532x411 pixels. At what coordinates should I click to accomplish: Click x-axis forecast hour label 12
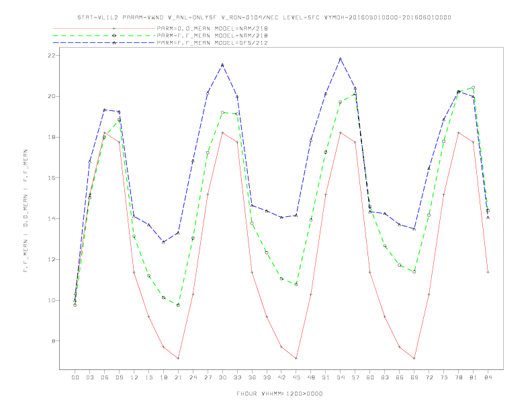(x=134, y=377)
